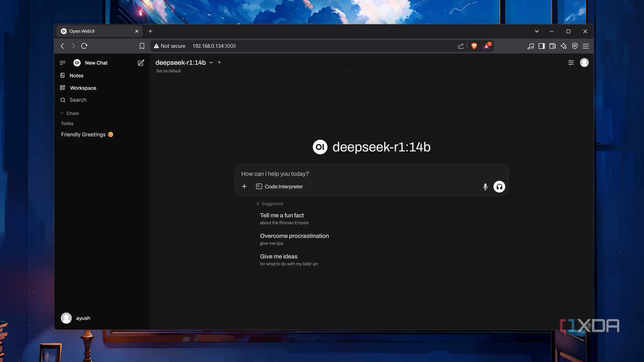
Task: Start voice call with headphones button
Action: point(499,187)
